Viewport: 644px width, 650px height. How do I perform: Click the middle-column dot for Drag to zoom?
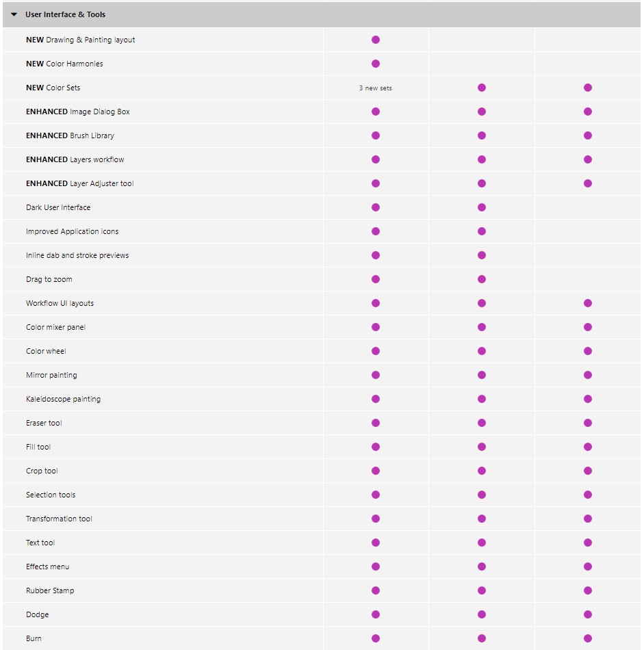point(482,279)
